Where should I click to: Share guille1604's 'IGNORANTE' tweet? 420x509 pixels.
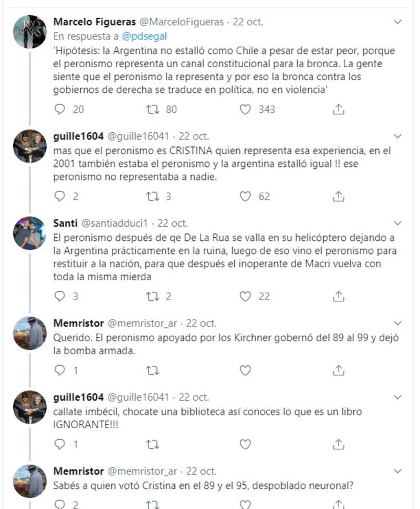point(339,444)
